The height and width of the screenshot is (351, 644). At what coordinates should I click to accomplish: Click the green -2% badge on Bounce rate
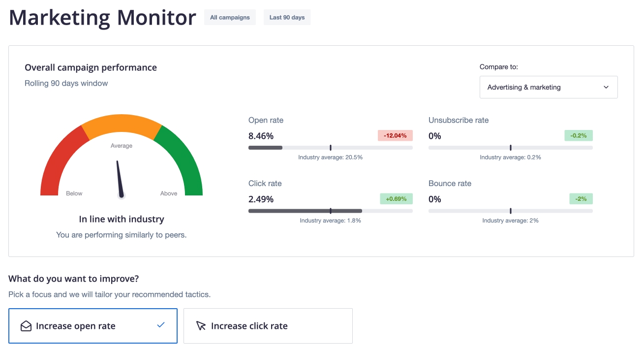(581, 199)
